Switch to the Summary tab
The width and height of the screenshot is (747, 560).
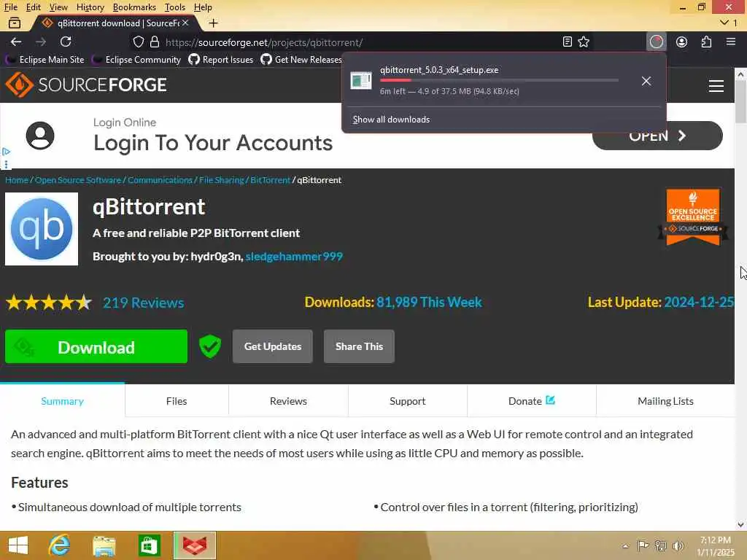(63, 401)
